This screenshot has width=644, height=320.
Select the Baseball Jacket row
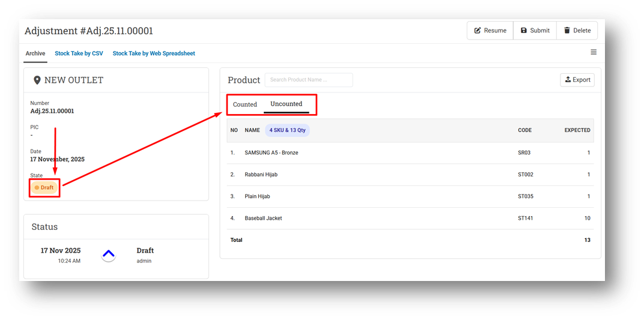click(263, 219)
